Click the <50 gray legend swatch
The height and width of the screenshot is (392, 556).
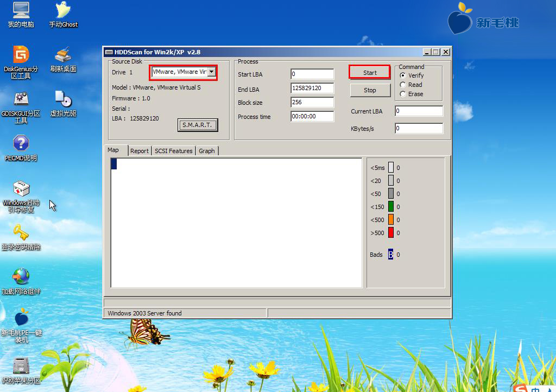coord(391,193)
